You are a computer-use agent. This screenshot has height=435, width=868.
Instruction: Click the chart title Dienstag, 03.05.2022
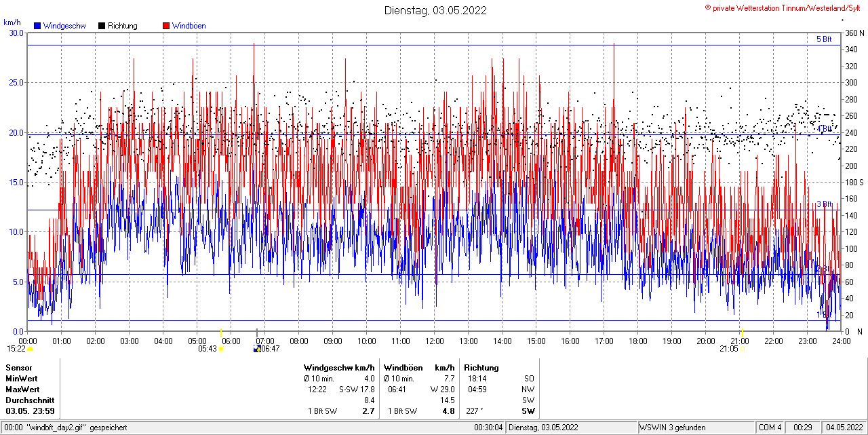pyautogui.click(x=435, y=10)
